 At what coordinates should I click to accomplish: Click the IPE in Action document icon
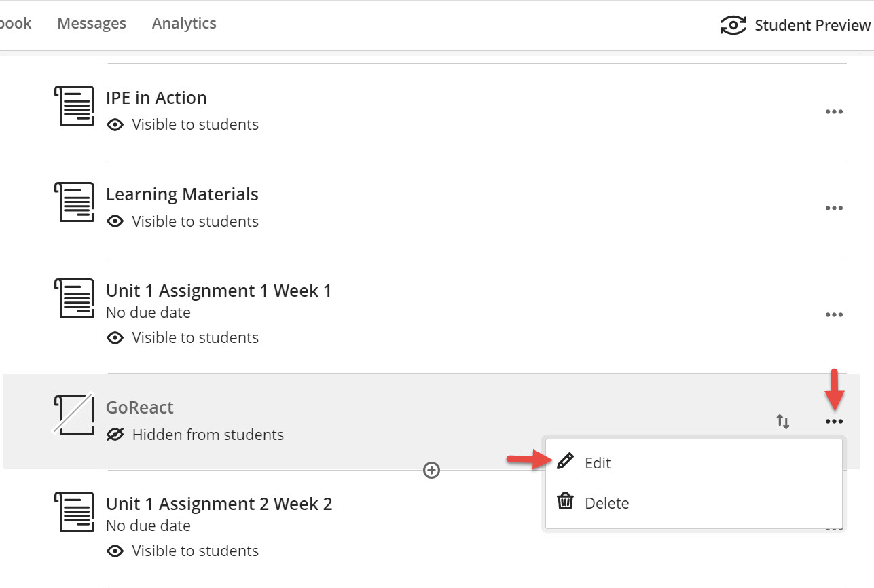74,105
